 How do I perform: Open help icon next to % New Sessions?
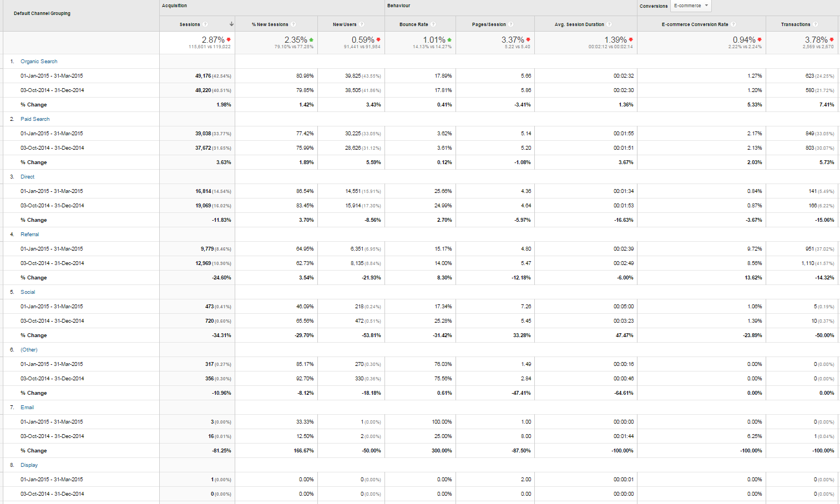pos(294,24)
